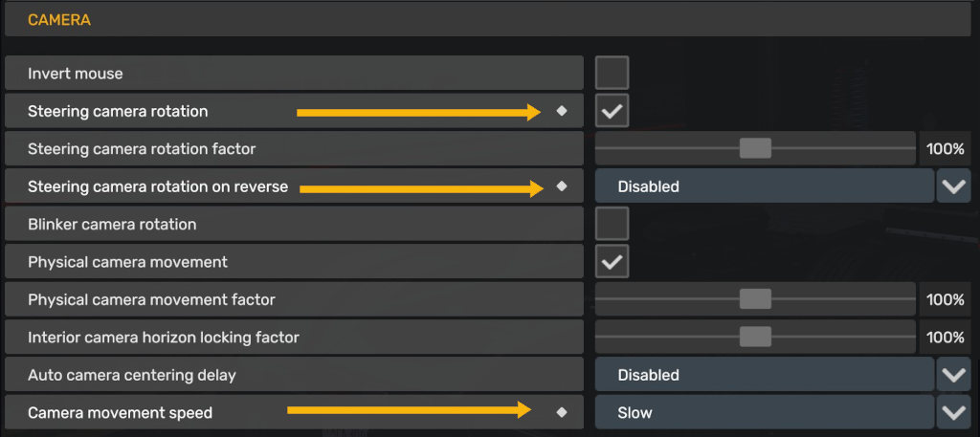
Task: Open chevron for Steering camera rotation on reverse
Action: [x=954, y=186]
